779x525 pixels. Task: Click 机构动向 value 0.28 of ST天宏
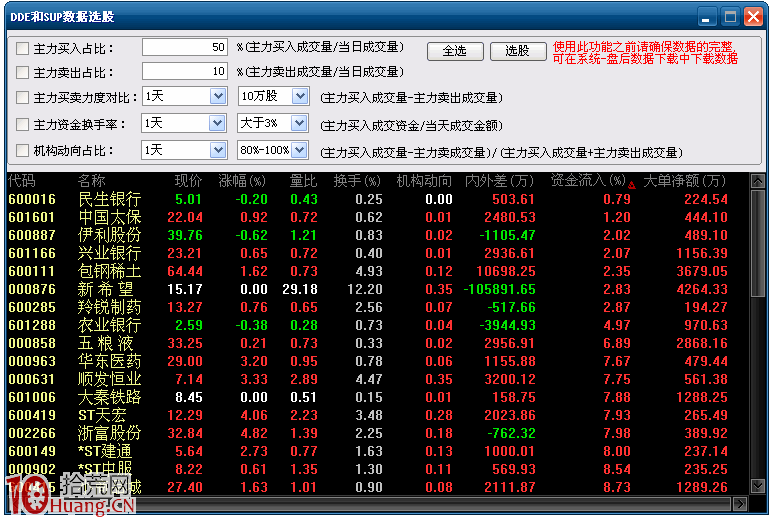click(x=439, y=415)
